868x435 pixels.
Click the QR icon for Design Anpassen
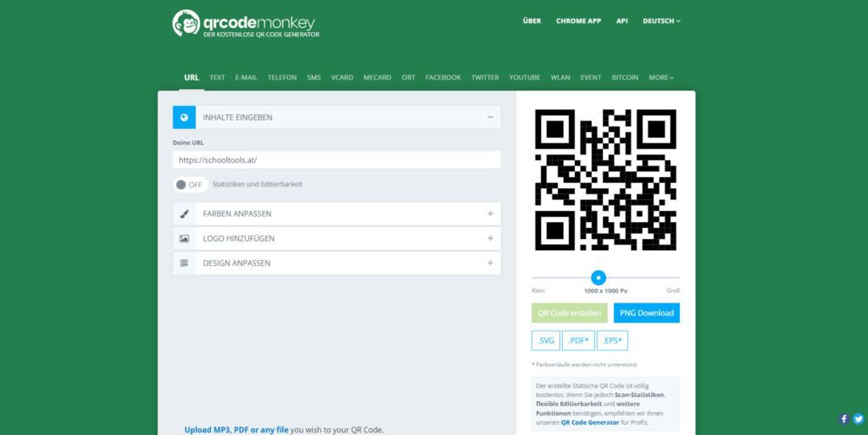tap(184, 264)
